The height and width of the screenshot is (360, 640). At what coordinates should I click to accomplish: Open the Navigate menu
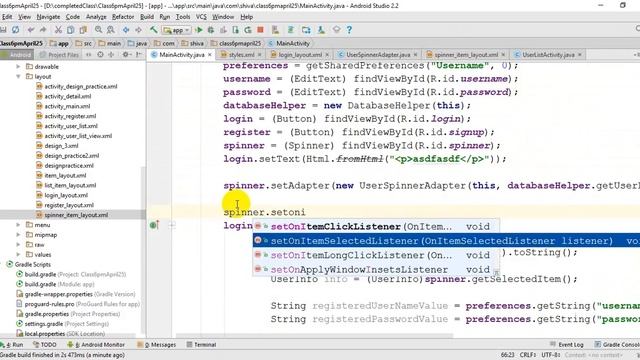click(x=48, y=17)
